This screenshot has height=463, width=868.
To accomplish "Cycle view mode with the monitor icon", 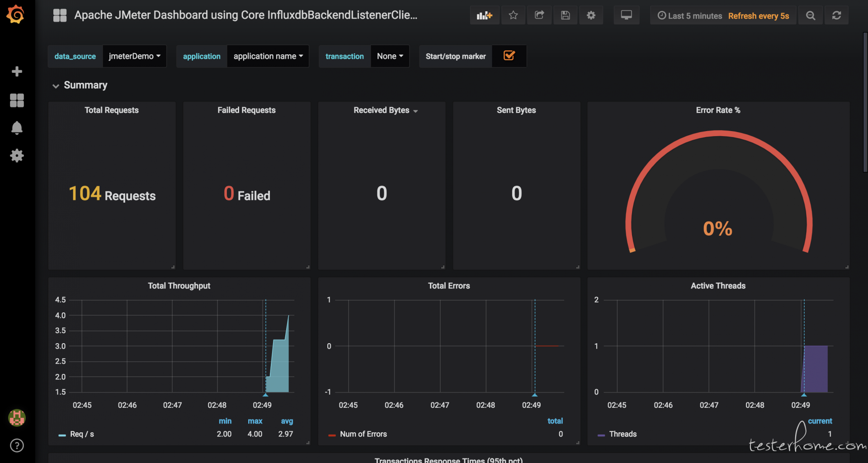I will click(x=626, y=15).
